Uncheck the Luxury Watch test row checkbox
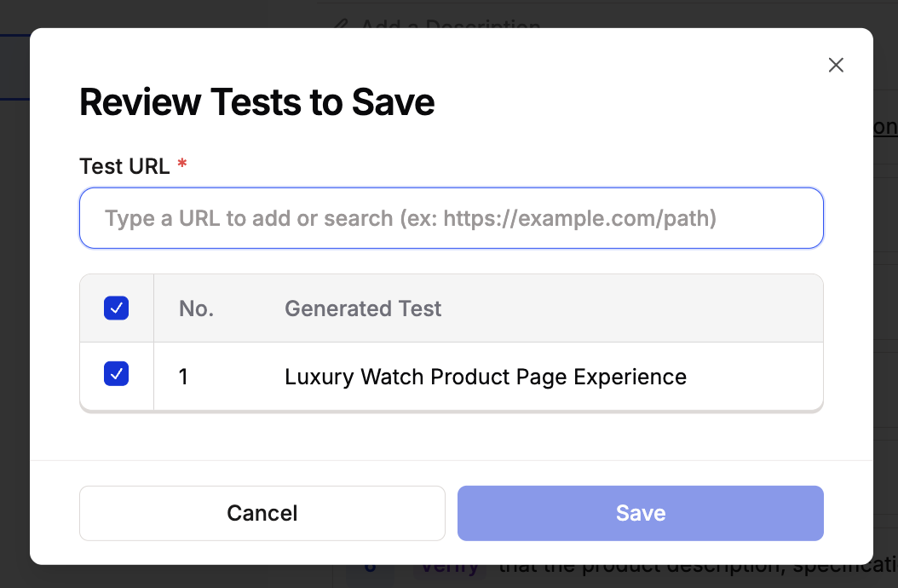This screenshot has width=898, height=588. coord(116,373)
